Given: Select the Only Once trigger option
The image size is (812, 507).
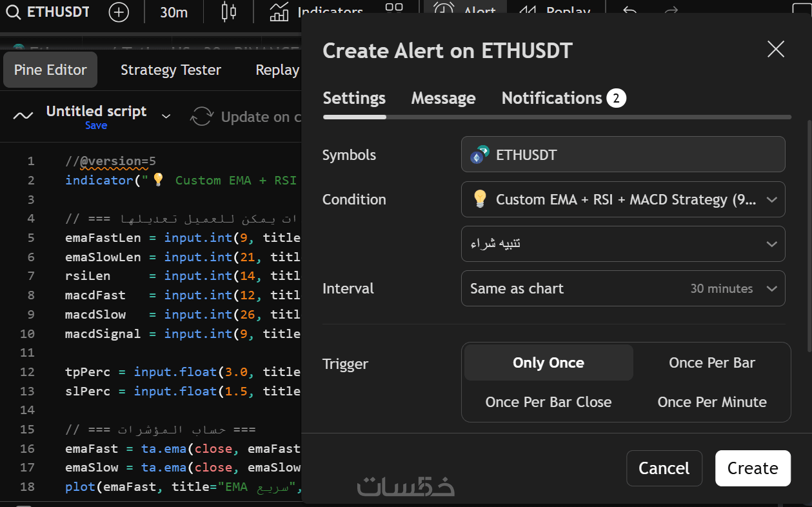Looking at the screenshot, I should [x=548, y=363].
